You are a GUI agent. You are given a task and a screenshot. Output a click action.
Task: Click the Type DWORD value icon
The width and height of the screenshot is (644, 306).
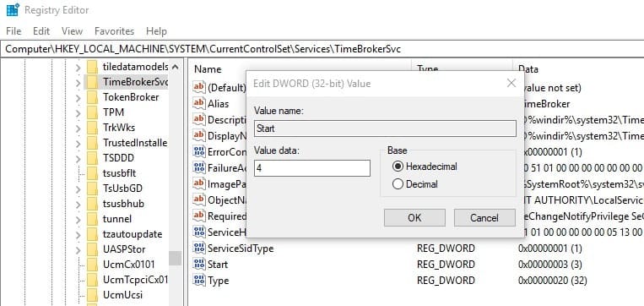point(199,280)
